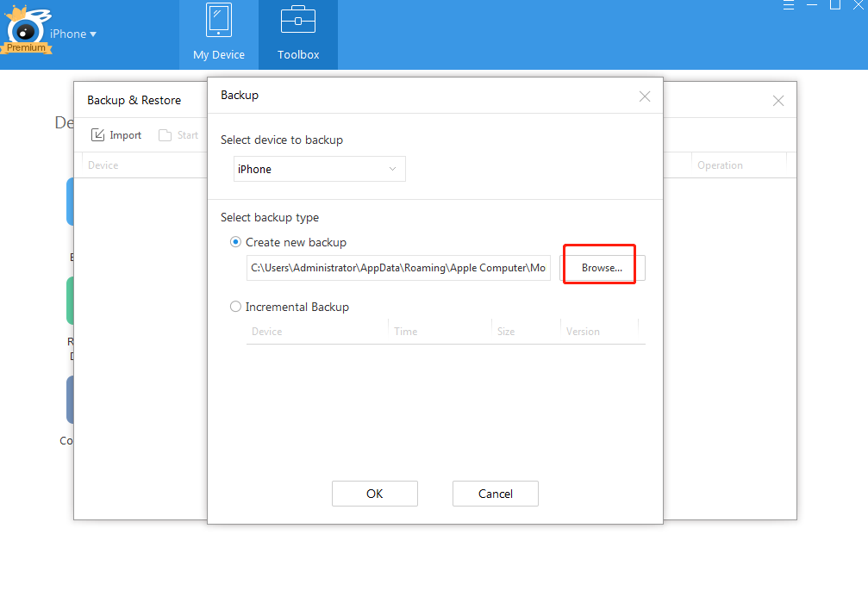Minimize the application window

[812, 5]
